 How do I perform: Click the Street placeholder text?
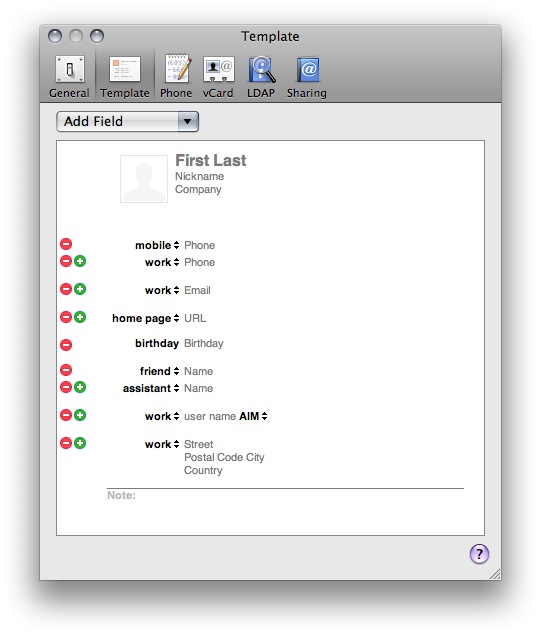[x=198, y=444]
